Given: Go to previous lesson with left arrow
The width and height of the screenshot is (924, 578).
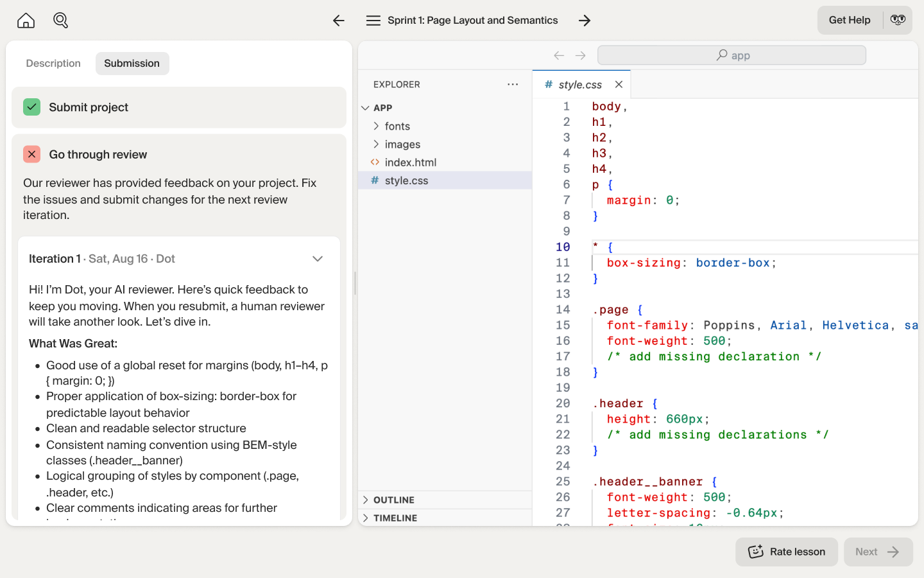Looking at the screenshot, I should click(x=339, y=21).
